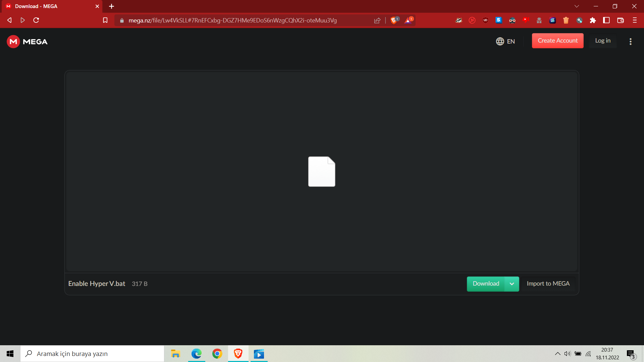
Task: Open Brave Shields lion icon
Action: [394, 20]
